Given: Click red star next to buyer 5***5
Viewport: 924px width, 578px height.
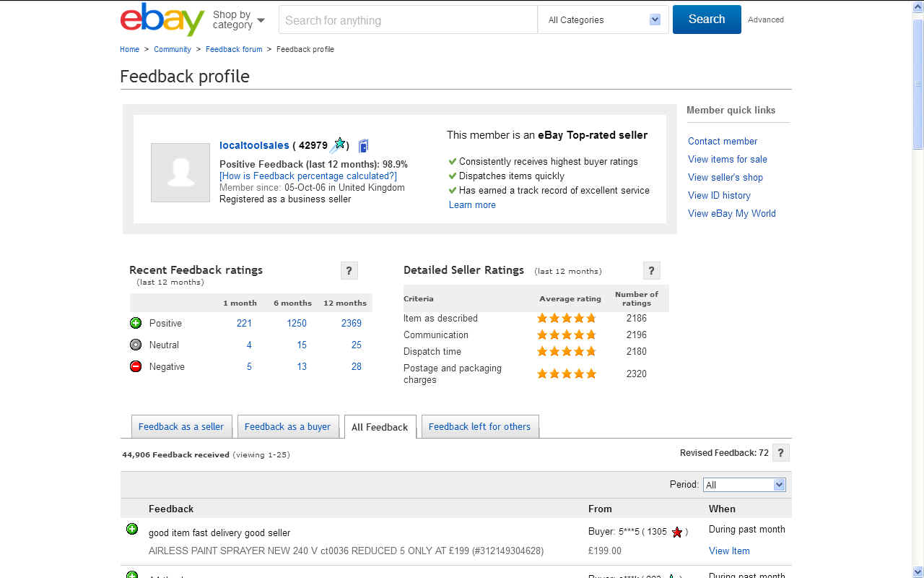Looking at the screenshot, I should (x=677, y=532).
